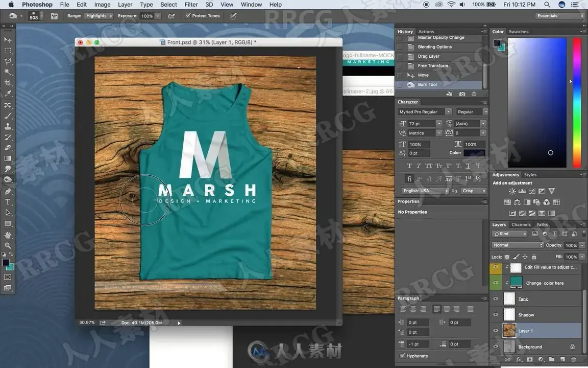588x368 pixels.
Task: Click foreground color swatch in toolbar
Action: pos(5,263)
